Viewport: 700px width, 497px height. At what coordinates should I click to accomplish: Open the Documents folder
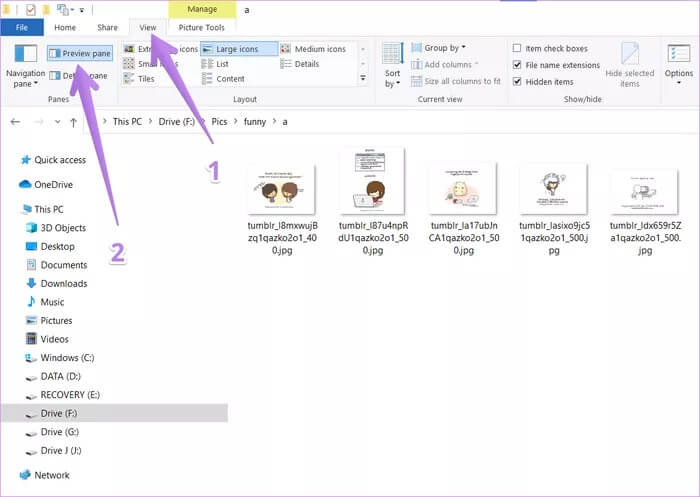57,265
